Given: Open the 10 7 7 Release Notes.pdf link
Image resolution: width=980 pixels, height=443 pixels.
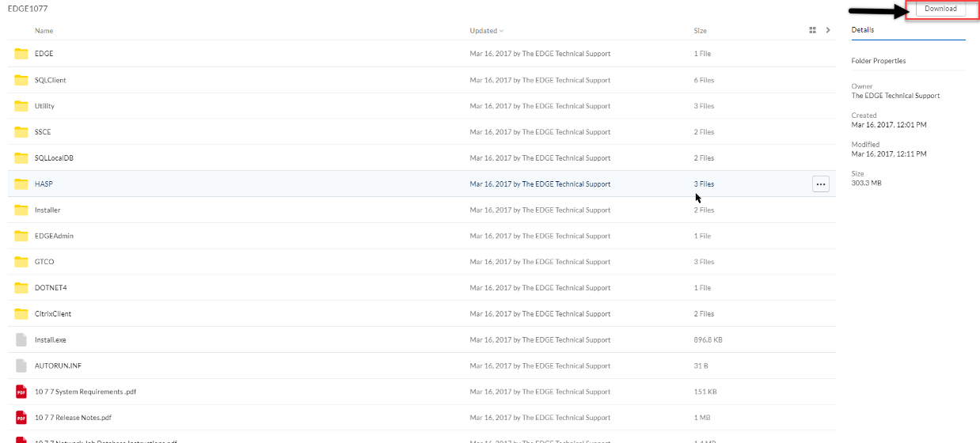Looking at the screenshot, I should tap(73, 418).
